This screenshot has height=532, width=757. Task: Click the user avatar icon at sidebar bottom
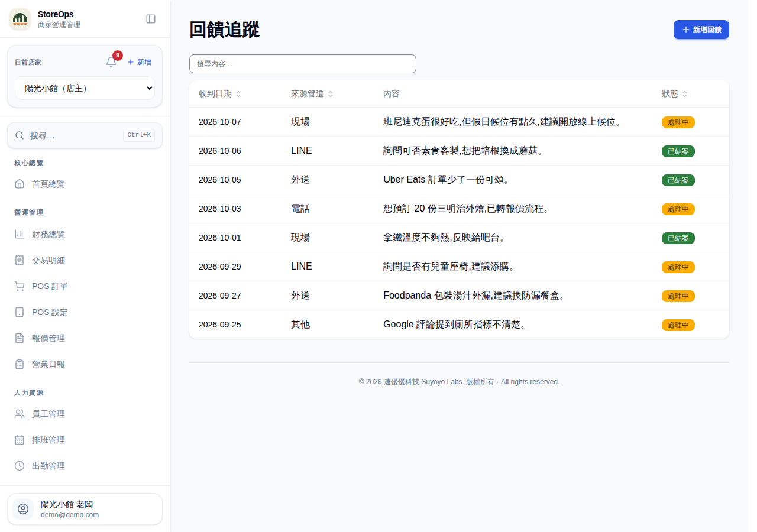pos(23,509)
